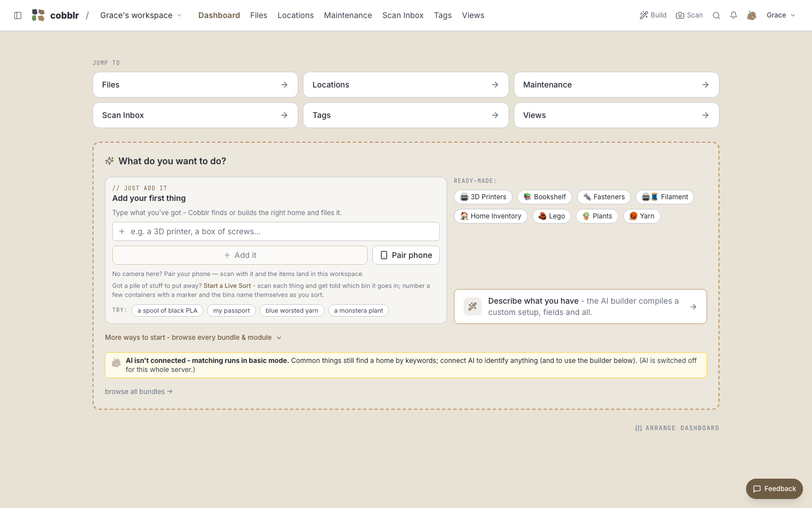Try the 'blue worsted yarn' suggestion
812x508 pixels.
click(292, 310)
